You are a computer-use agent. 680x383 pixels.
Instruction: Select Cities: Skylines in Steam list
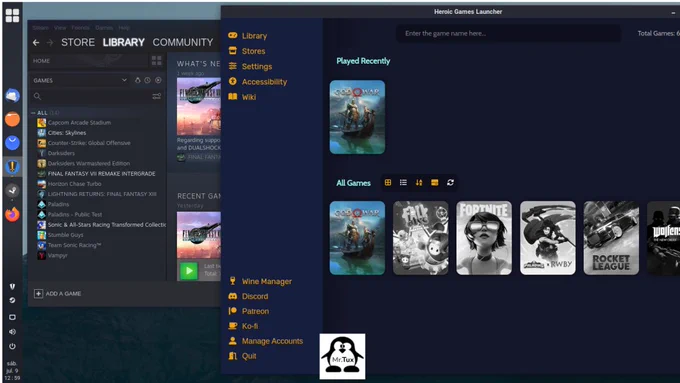click(62, 133)
